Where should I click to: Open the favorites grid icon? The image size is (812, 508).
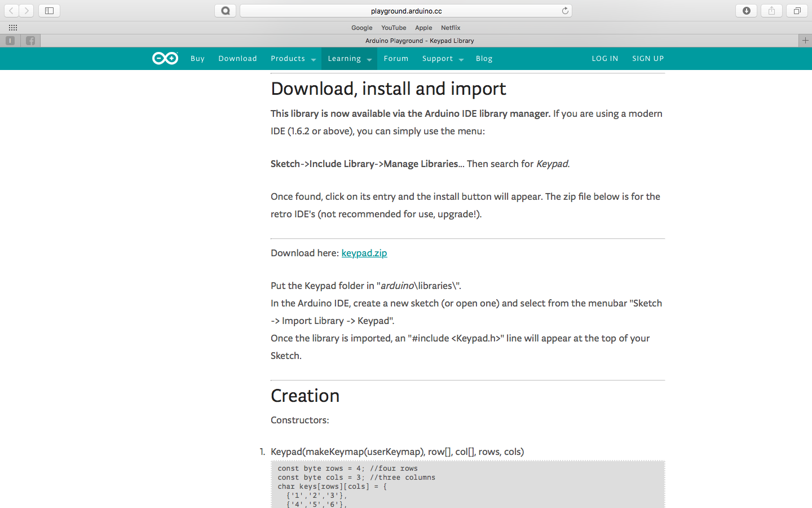click(x=13, y=28)
